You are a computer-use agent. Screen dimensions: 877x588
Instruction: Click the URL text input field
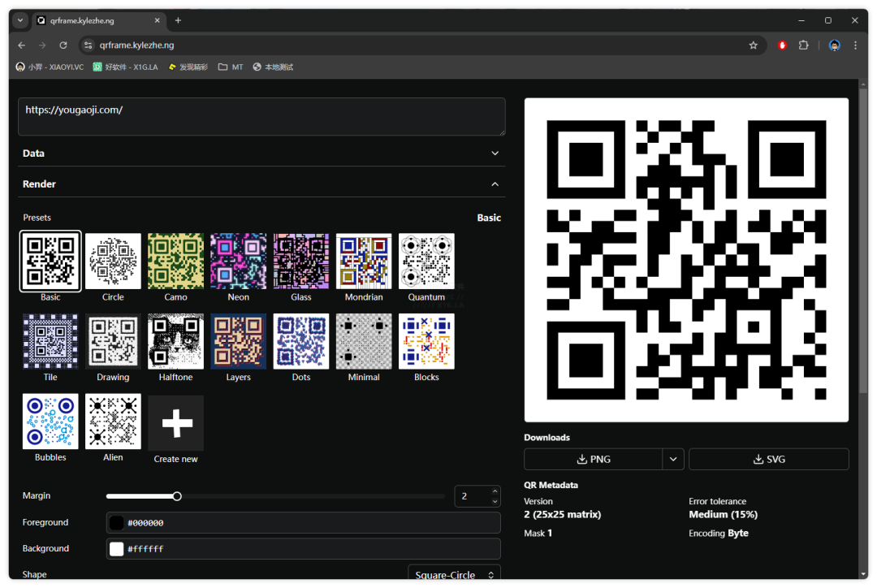click(261, 117)
